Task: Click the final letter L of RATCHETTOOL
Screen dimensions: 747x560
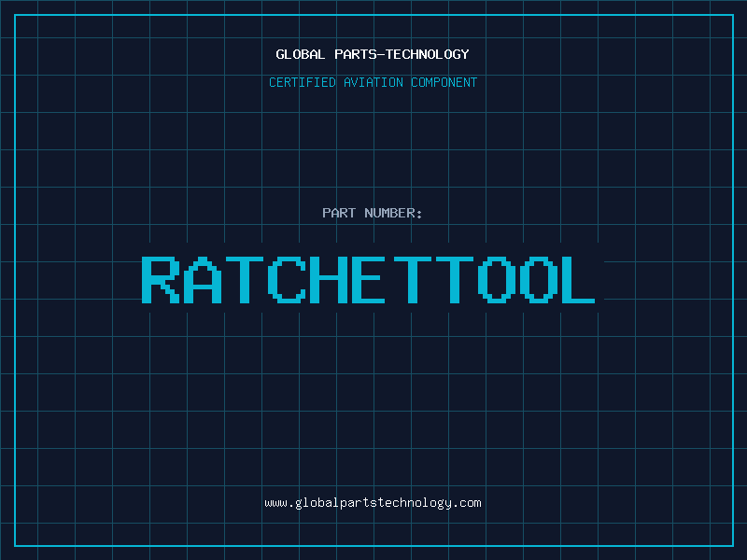Action: pyautogui.click(x=577, y=280)
